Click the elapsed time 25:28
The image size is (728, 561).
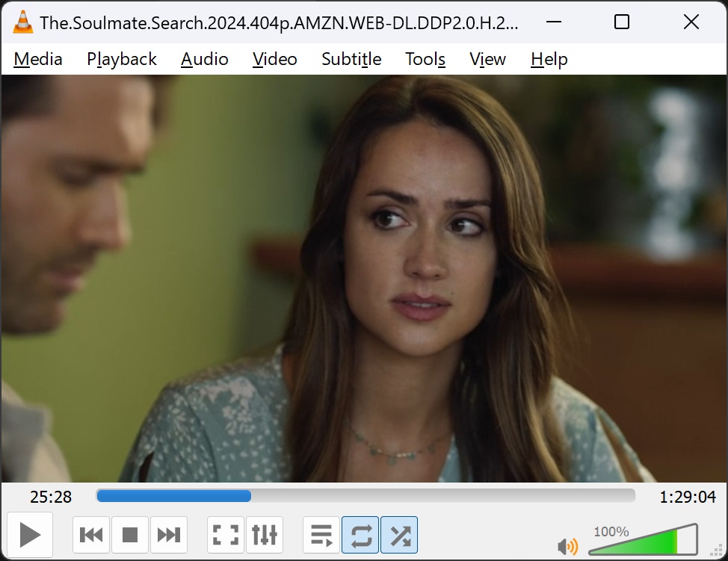click(x=51, y=497)
